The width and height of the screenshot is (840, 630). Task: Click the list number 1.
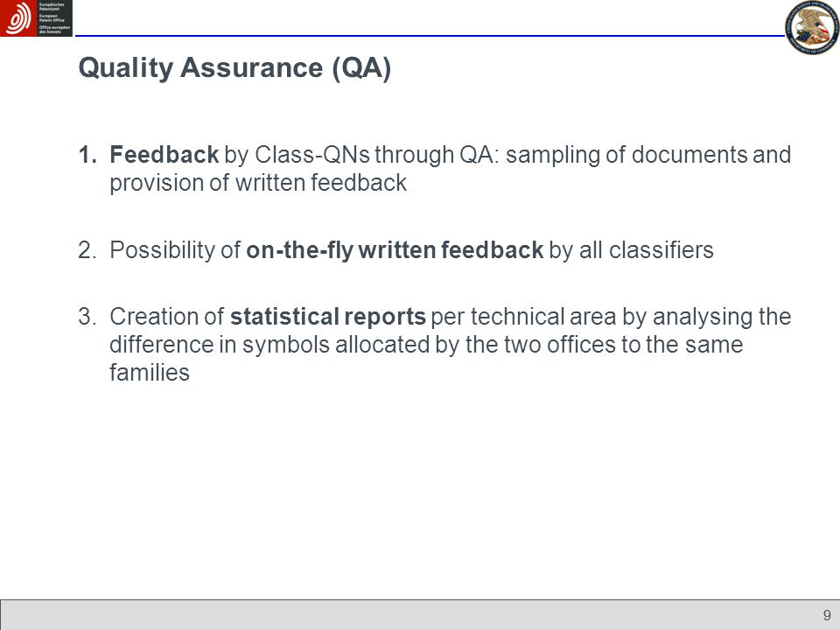(x=87, y=155)
